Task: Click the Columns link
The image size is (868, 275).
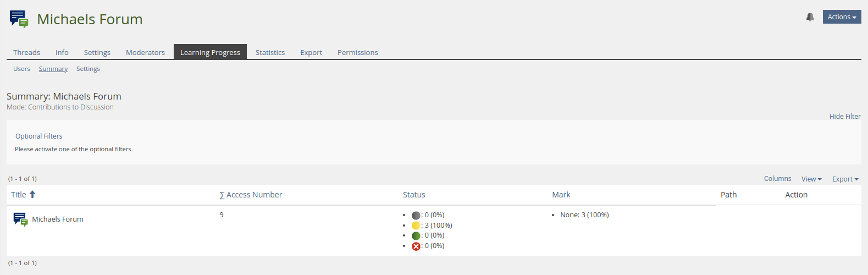Action: tap(777, 179)
